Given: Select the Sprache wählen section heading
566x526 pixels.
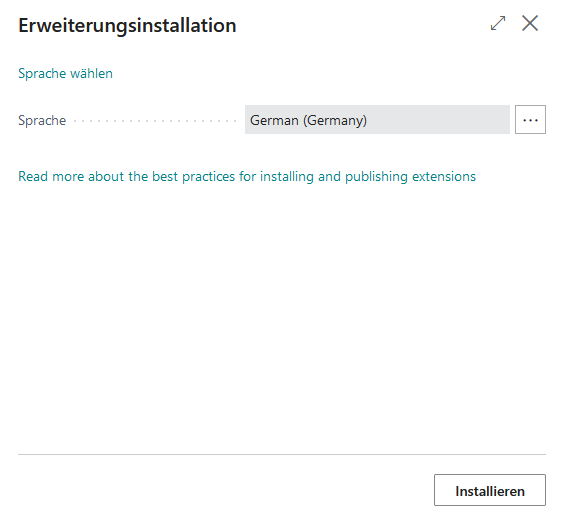Looking at the screenshot, I should pos(65,74).
